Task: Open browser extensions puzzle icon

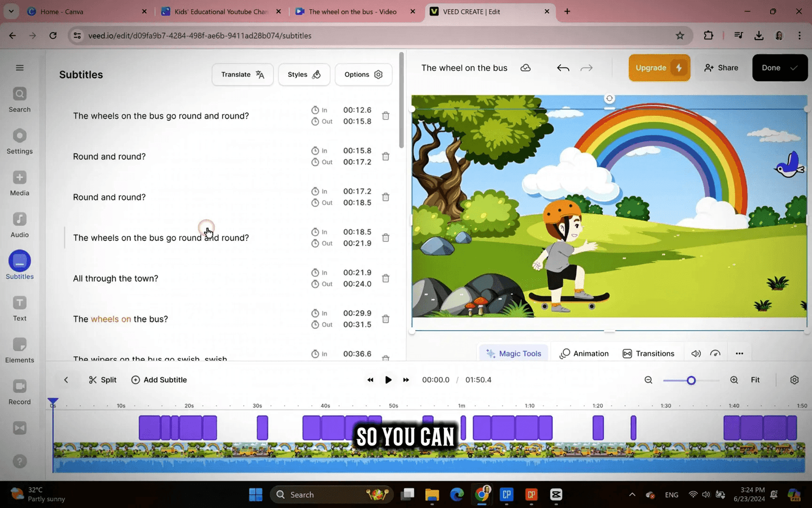Action: [x=708, y=36]
